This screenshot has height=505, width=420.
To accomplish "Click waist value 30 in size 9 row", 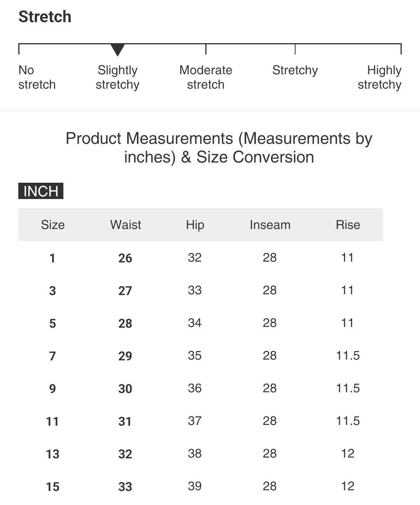I will (125, 389).
